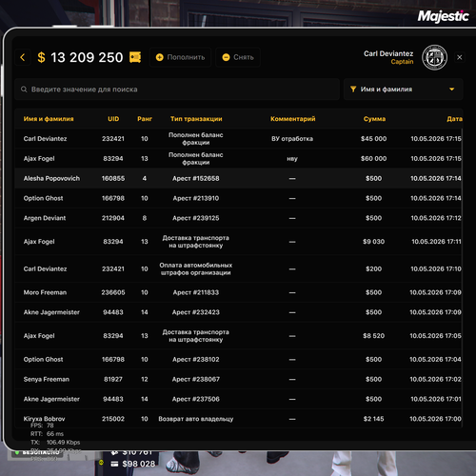Click the нву comment
The width and height of the screenshot is (476, 476).
pos(292,159)
